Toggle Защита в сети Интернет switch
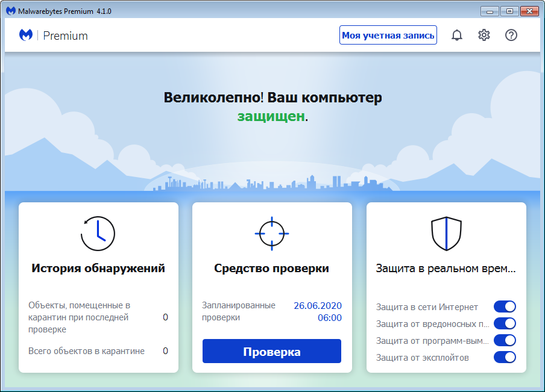Viewport: 545px width, 392px height. (x=505, y=306)
